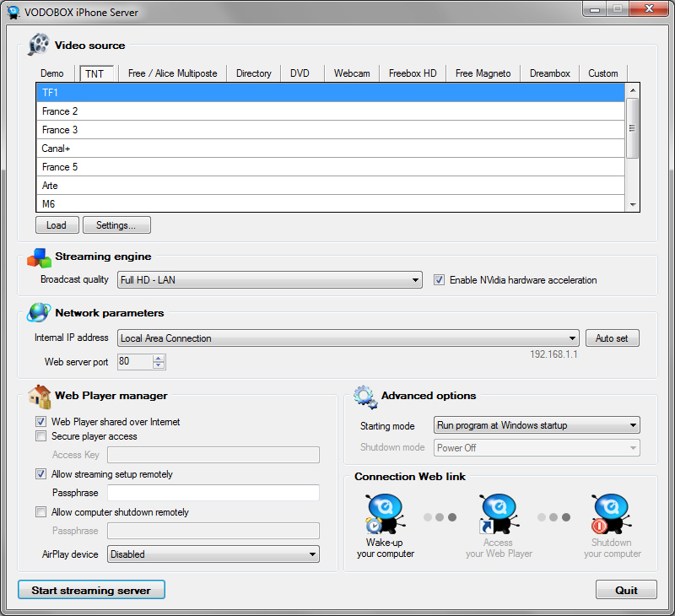Switch to the Directory tab
The width and height of the screenshot is (675, 616).
tap(254, 73)
